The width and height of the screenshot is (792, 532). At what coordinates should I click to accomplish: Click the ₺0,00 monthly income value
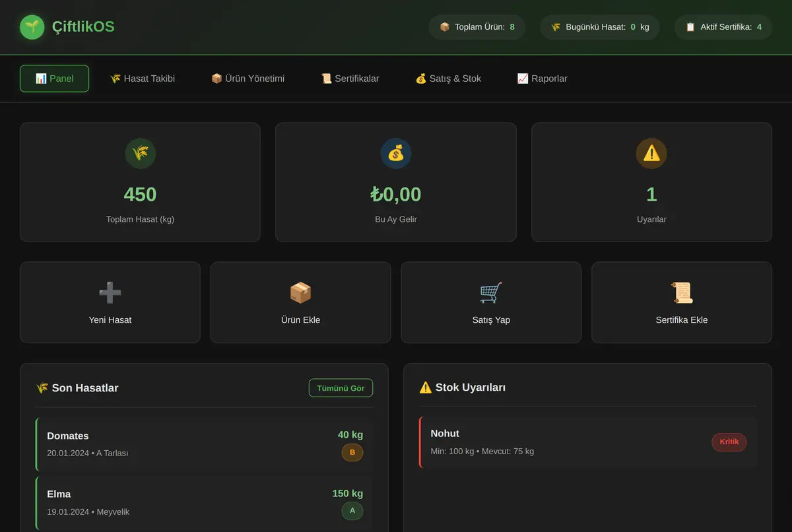pyautogui.click(x=396, y=195)
